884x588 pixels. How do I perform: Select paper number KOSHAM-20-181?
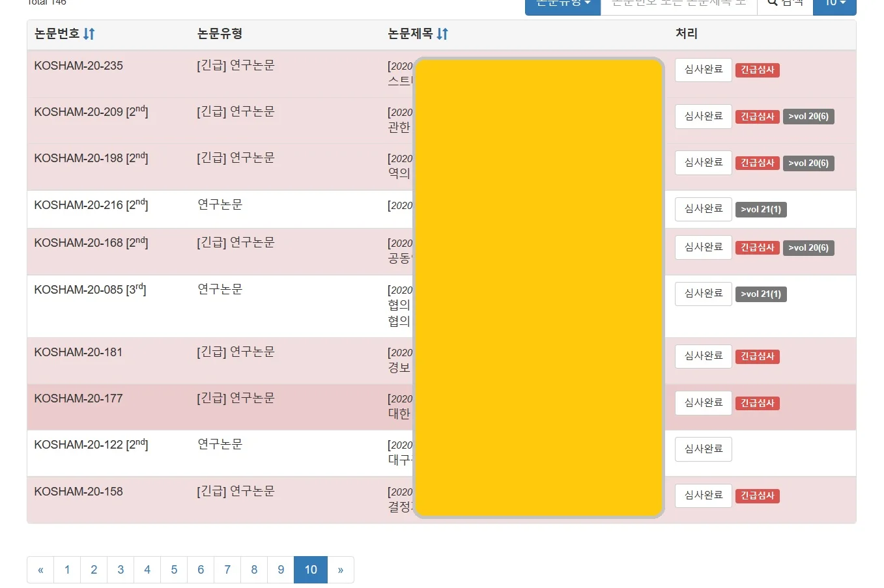pyautogui.click(x=78, y=352)
